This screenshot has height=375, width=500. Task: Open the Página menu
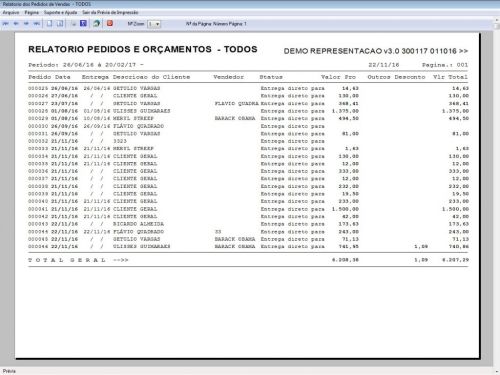pyautogui.click(x=32, y=12)
